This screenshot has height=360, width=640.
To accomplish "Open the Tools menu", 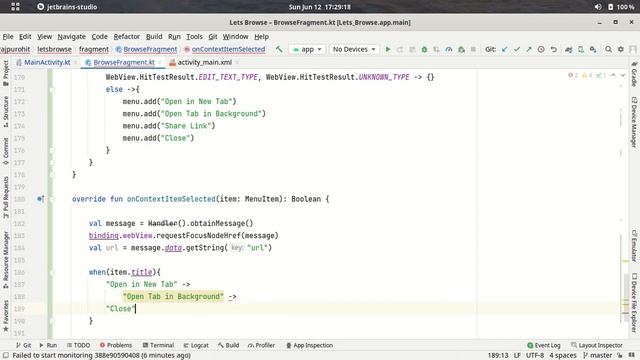I will (194, 37).
